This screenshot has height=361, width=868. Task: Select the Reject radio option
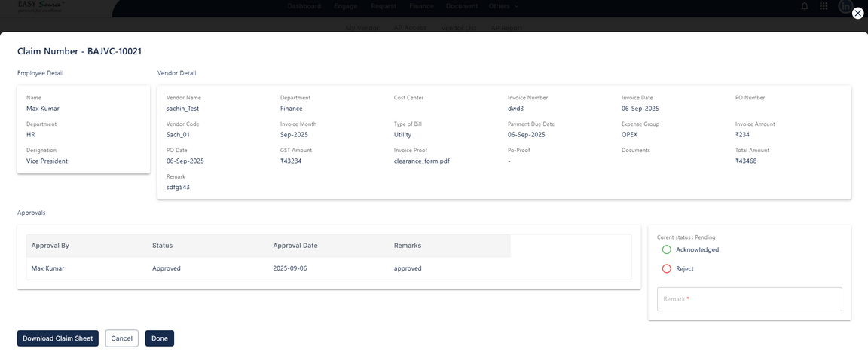(x=666, y=269)
